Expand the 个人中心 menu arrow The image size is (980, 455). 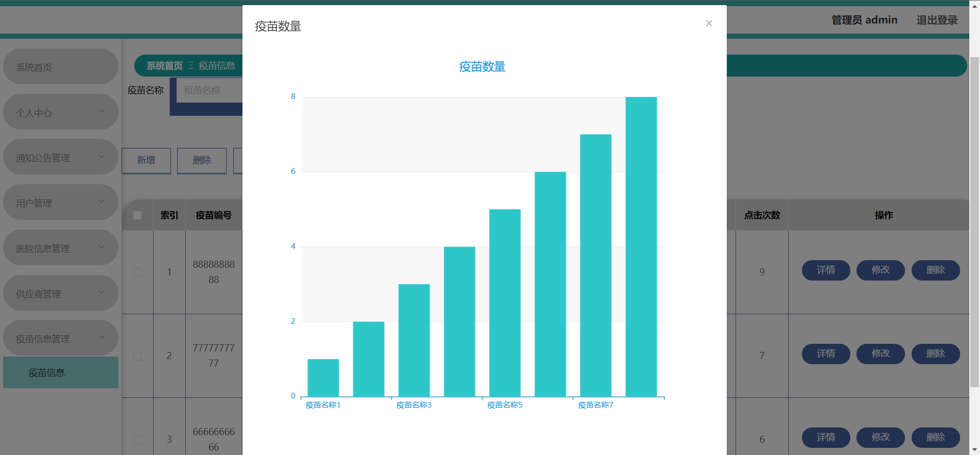pyautogui.click(x=102, y=111)
